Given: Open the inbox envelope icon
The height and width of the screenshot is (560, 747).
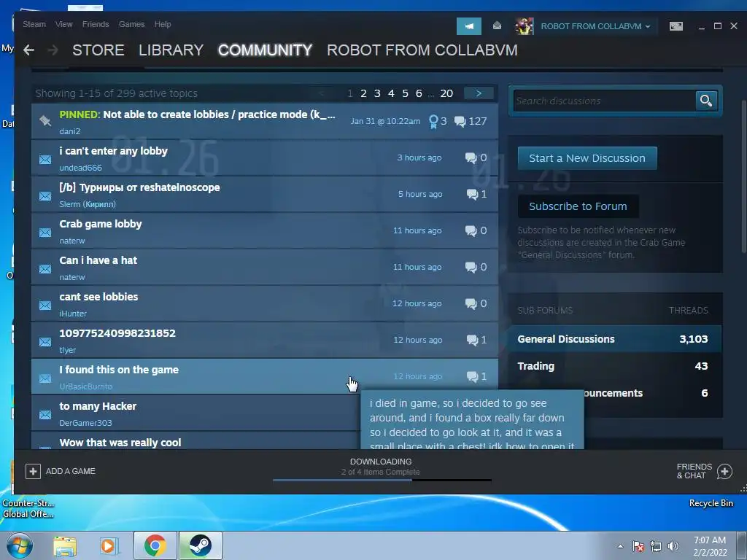Looking at the screenshot, I should click(x=497, y=26).
